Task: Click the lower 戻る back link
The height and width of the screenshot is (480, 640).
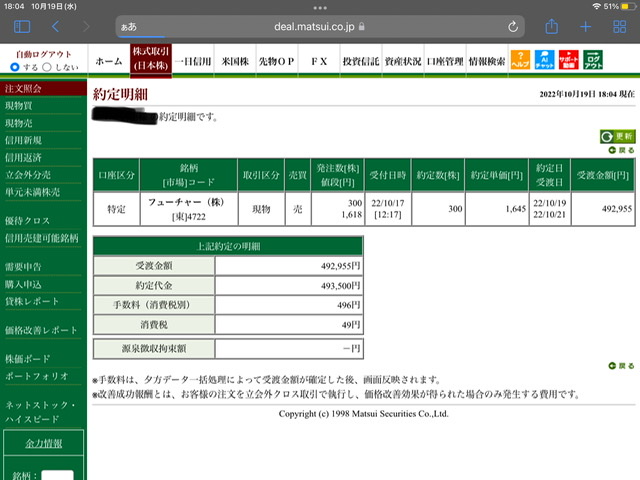Action: [x=622, y=366]
